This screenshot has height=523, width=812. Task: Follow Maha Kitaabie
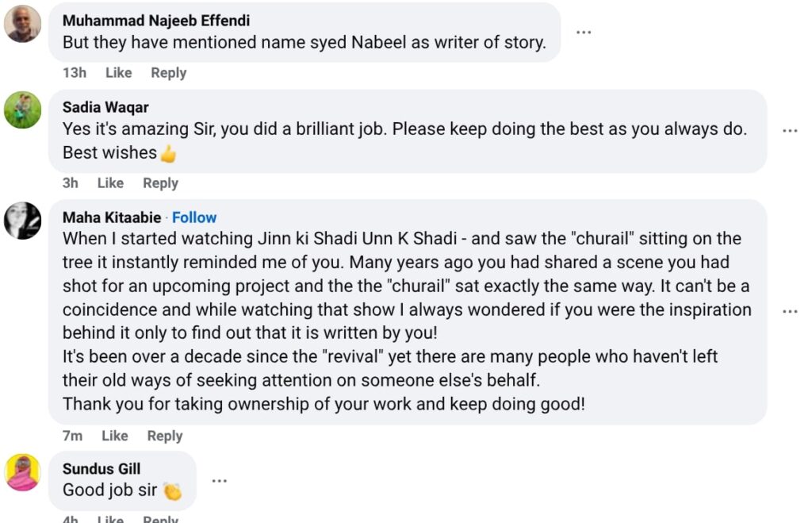click(x=194, y=217)
